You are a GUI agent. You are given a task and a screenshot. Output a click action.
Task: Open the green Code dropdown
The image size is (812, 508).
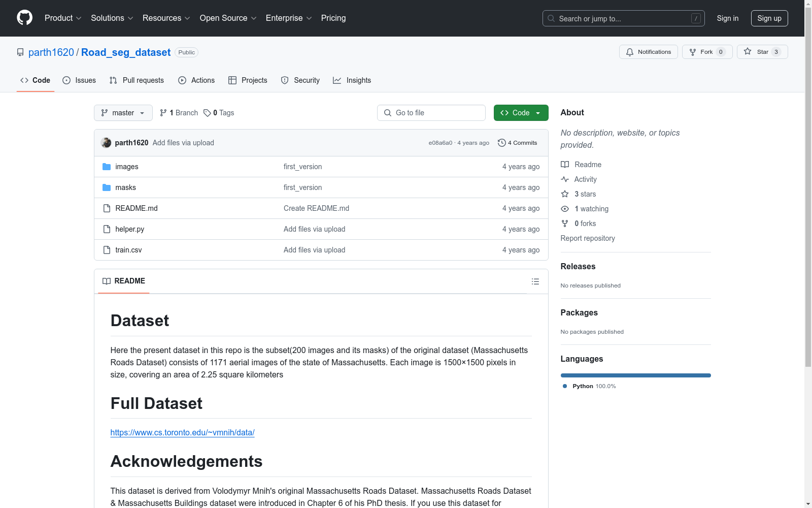pyautogui.click(x=521, y=113)
